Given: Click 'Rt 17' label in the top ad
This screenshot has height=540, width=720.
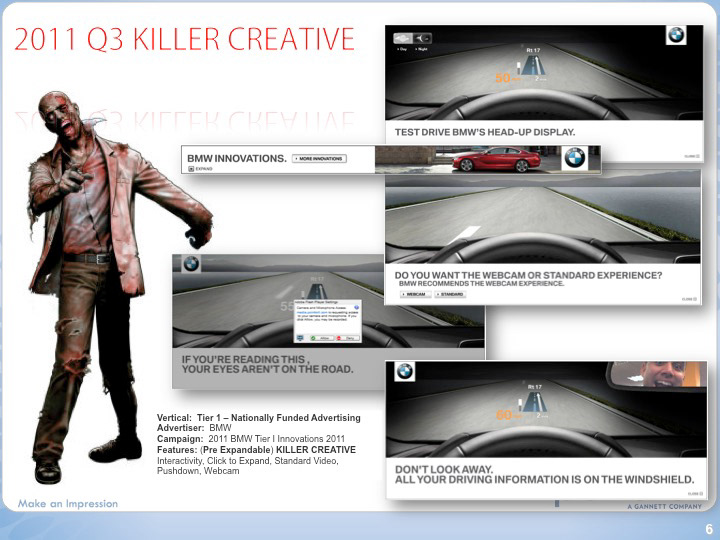Looking at the screenshot, I should point(533,50).
